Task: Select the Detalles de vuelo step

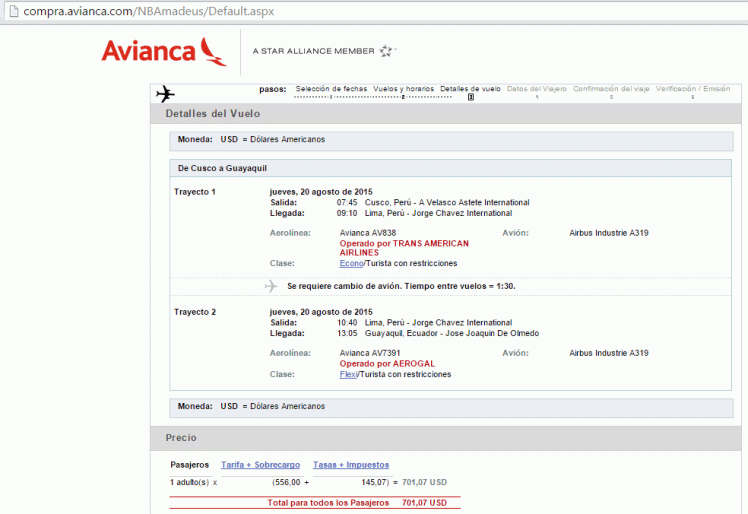Action: (x=470, y=89)
